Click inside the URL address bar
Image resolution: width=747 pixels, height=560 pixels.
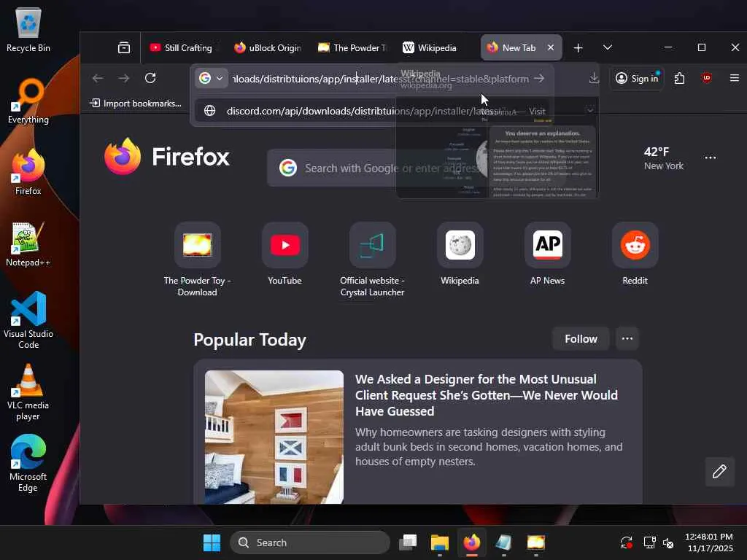380,79
